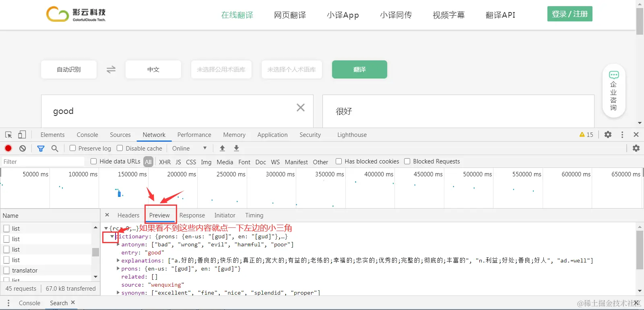Close the request details pane

tap(107, 215)
